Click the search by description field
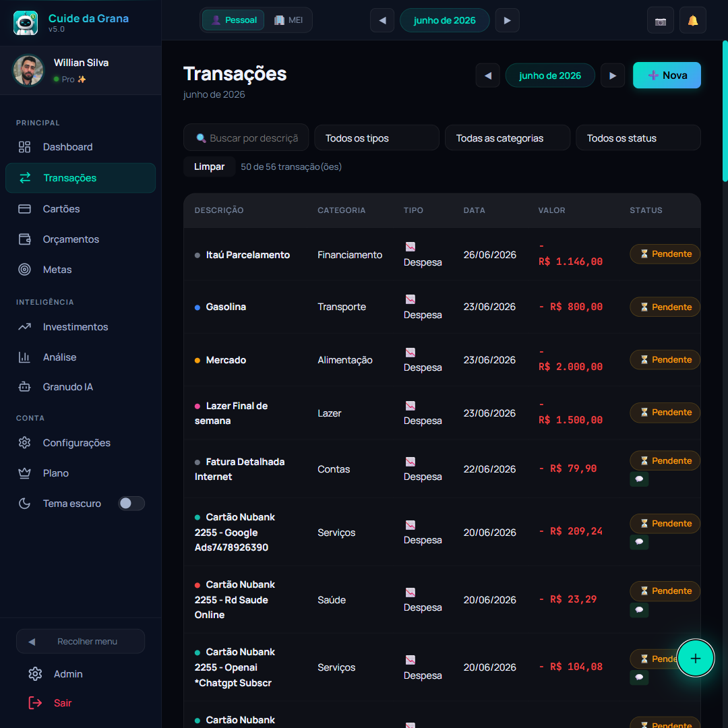 pyautogui.click(x=246, y=138)
